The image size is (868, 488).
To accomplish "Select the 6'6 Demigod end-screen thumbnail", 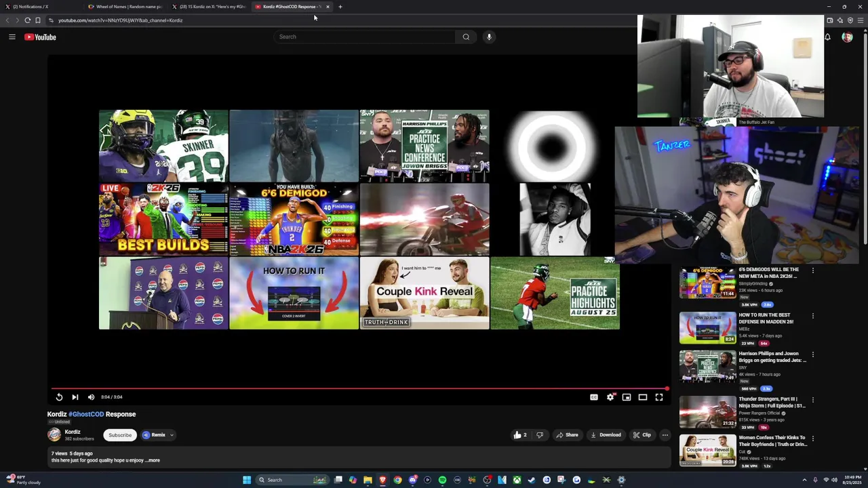I will [x=294, y=220].
